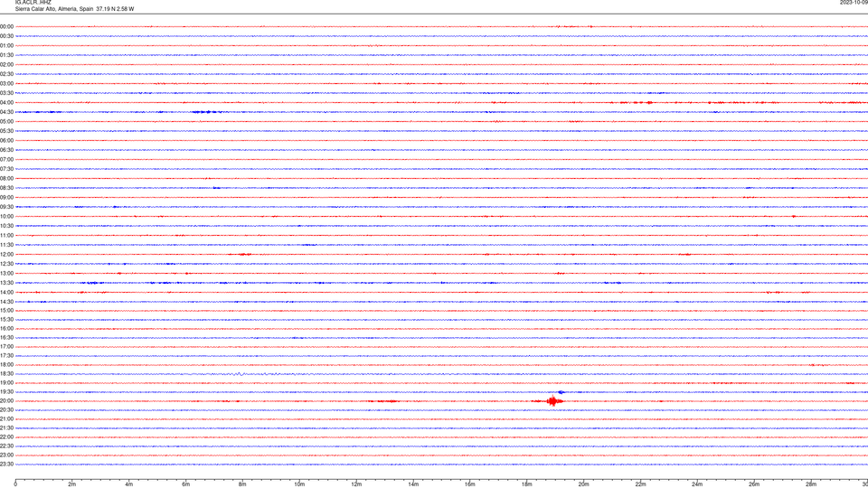Select the 22:00 time row label
The image size is (868, 488).
point(6,437)
